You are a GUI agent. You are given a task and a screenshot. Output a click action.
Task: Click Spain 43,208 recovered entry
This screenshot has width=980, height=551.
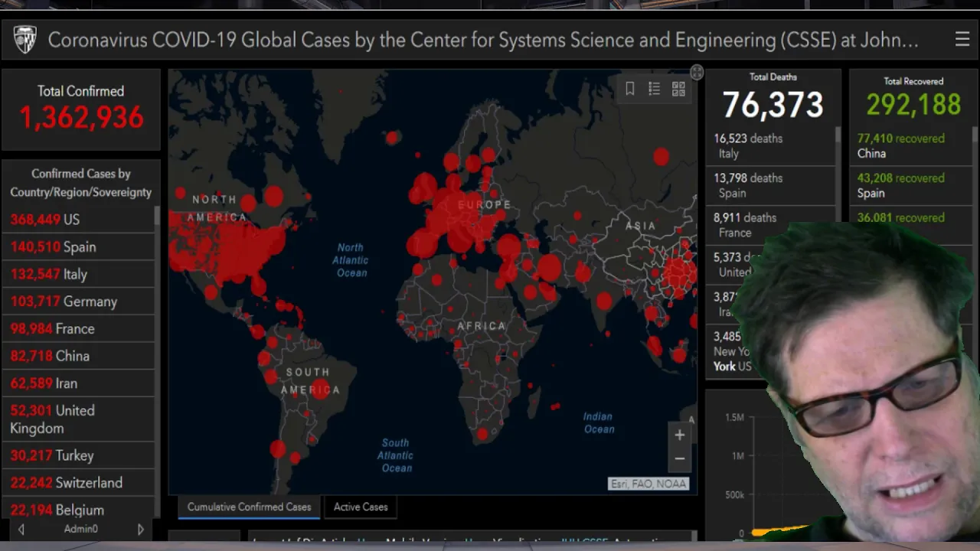click(x=911, y=185)
